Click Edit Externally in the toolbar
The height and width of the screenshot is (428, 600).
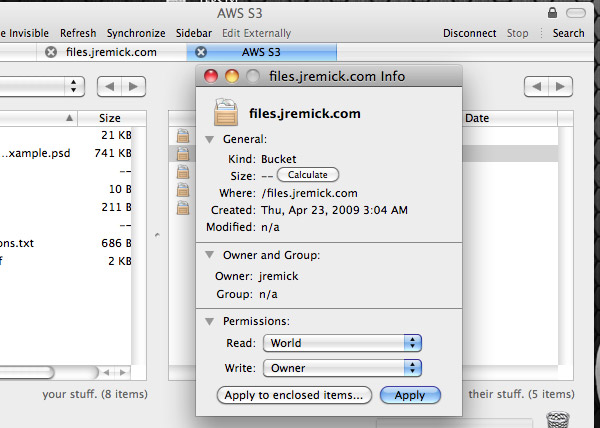(256, 33)
